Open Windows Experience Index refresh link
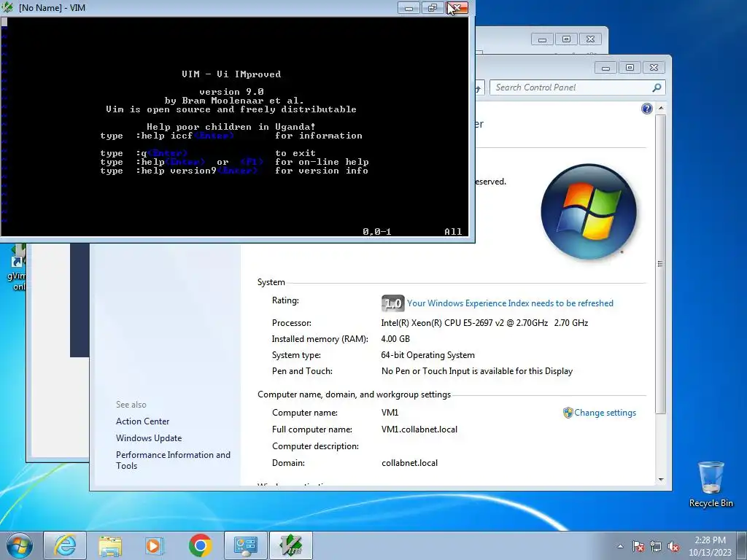The width and height of the screenshot is (747, 560). click(x=510, y=303)
